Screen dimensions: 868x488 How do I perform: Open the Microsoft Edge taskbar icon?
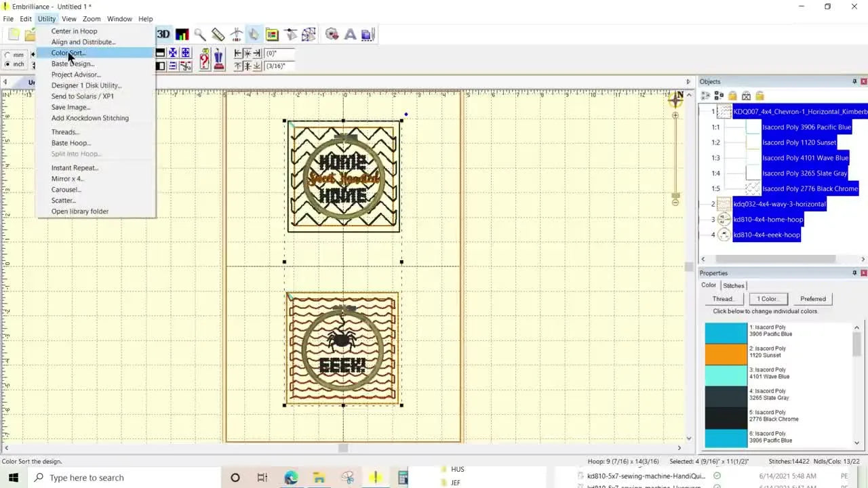290,478
